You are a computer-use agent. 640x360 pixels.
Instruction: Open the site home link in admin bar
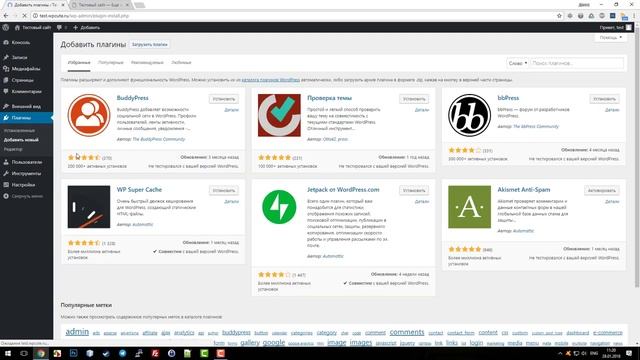tap(33, 27)
